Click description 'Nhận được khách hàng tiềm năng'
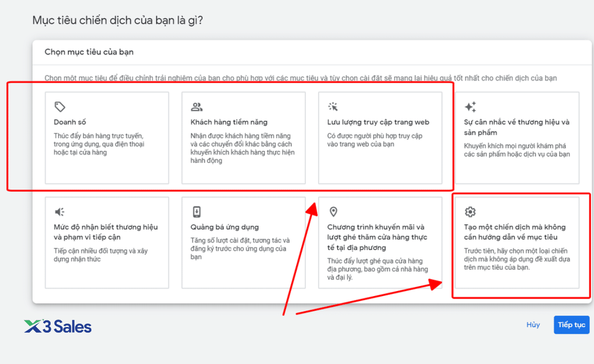This screenshot has height=364, width=594. pyautogui.click(x=242, y=148)
